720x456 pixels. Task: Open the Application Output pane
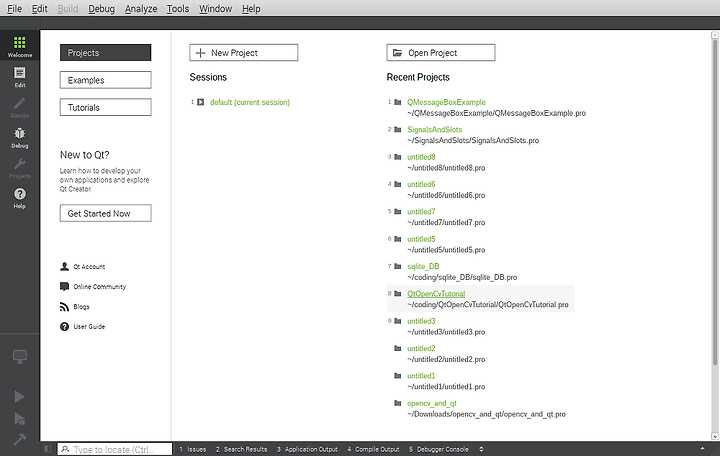307,449
